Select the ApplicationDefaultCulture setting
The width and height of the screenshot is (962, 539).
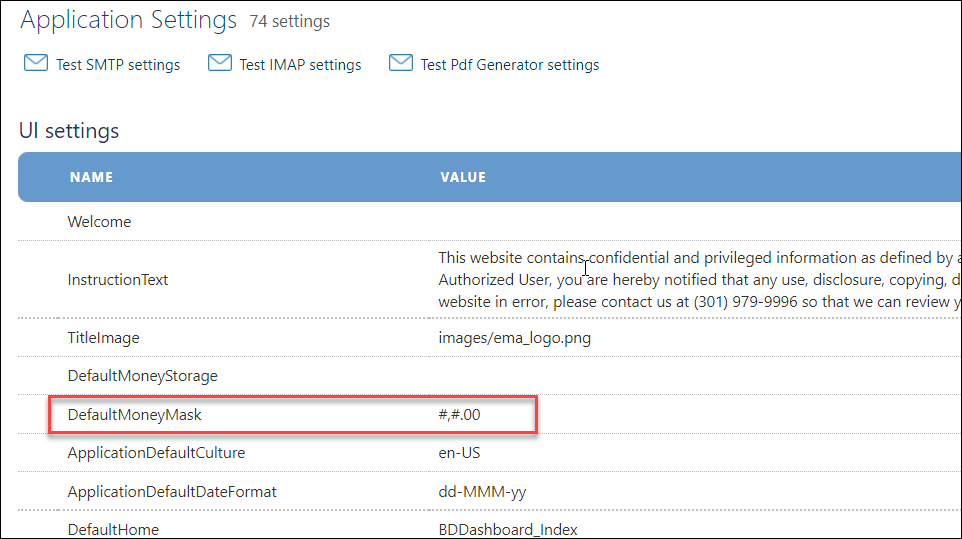[x=156, y=453]
